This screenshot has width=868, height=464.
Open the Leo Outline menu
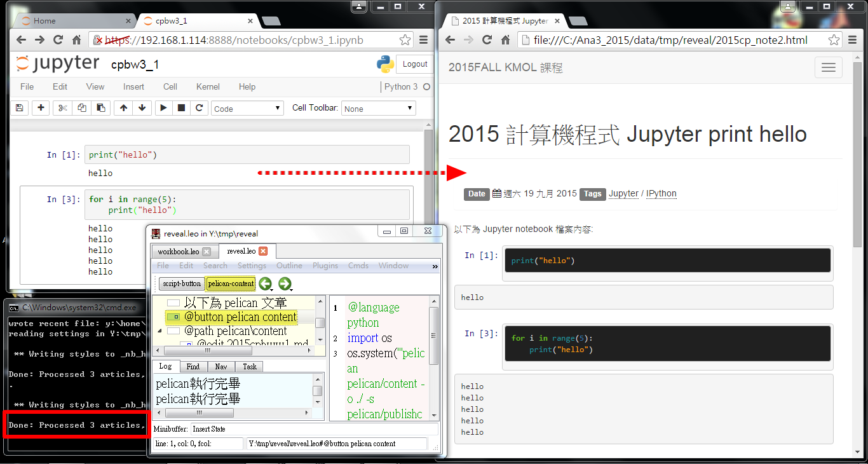point(290,266)
